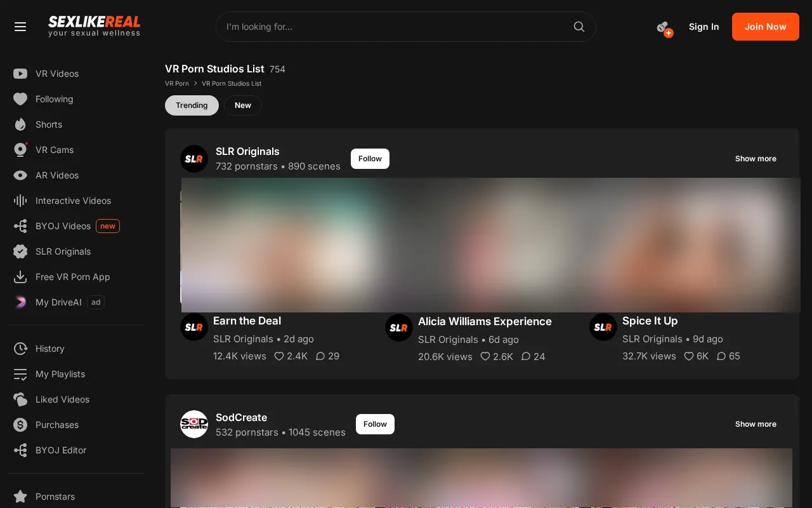The width and height of the screenshot is (812, 508).
Task: Click the Shorts flame icon
Action: coord(20,124)
